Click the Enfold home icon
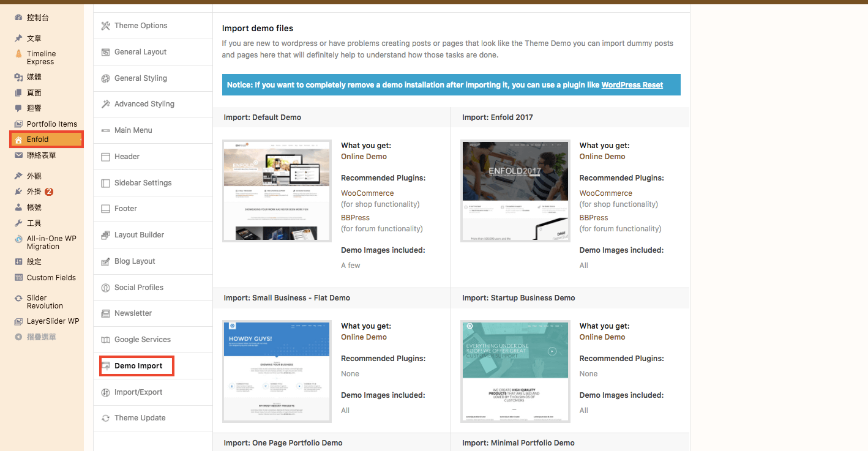Screen dimensions: 868x451 click(x=18, y=140)
